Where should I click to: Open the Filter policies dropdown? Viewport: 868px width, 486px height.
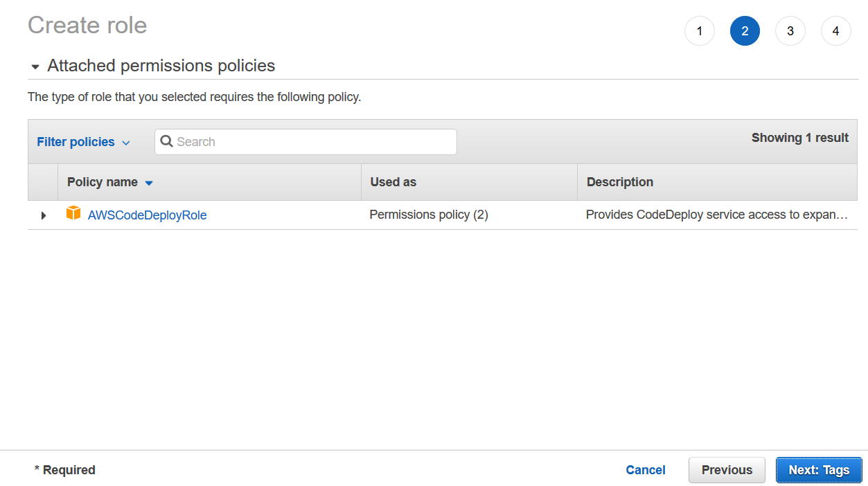tap(83, 142)
